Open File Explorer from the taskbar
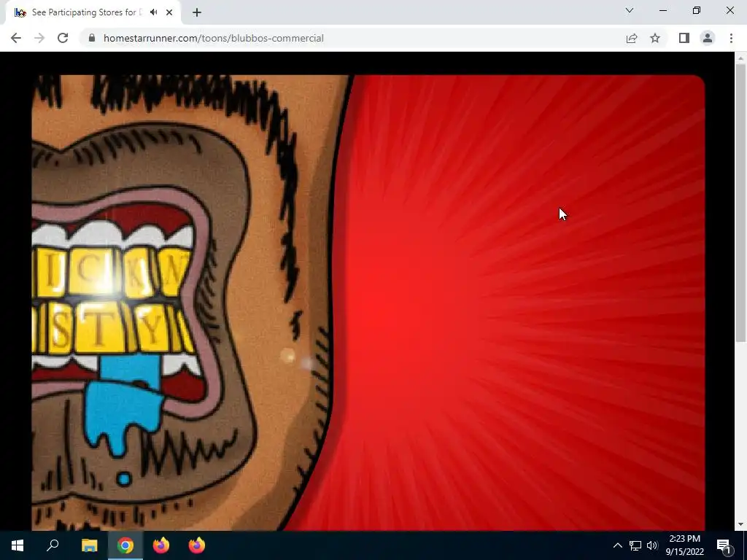The image size is (747, 560). [89, 545]
